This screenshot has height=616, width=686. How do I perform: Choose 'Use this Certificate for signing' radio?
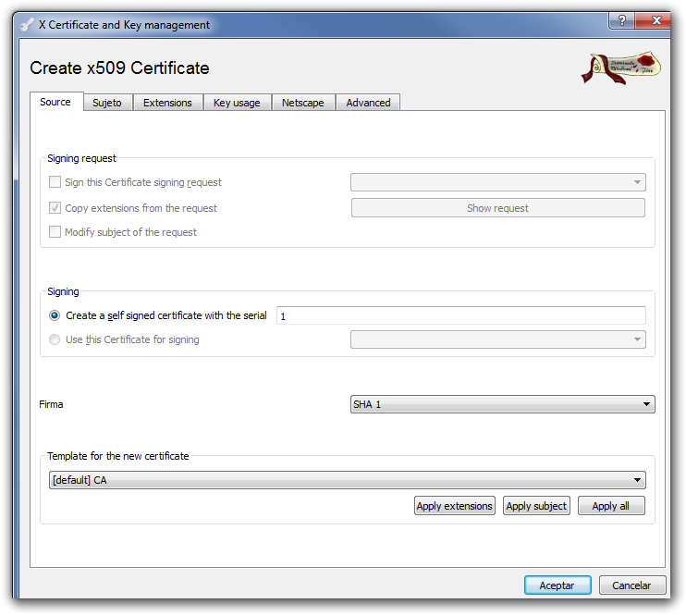point(55,339)
